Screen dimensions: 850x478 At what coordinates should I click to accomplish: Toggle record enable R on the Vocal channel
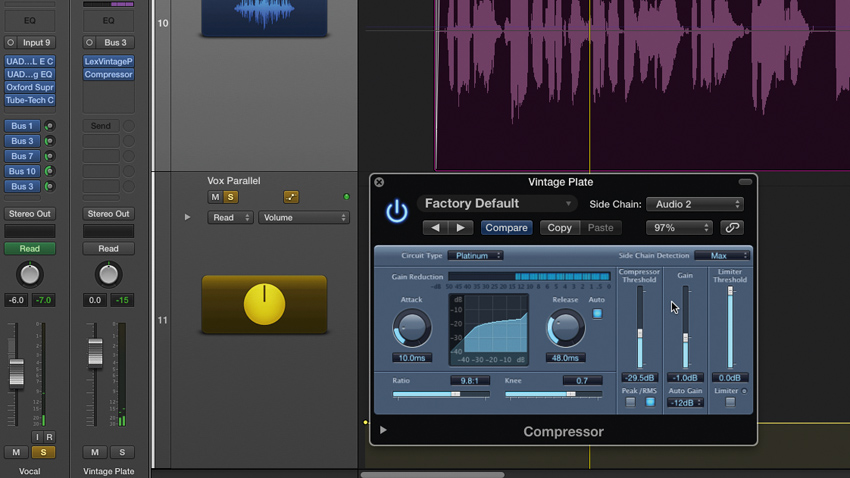coord(49,437)
